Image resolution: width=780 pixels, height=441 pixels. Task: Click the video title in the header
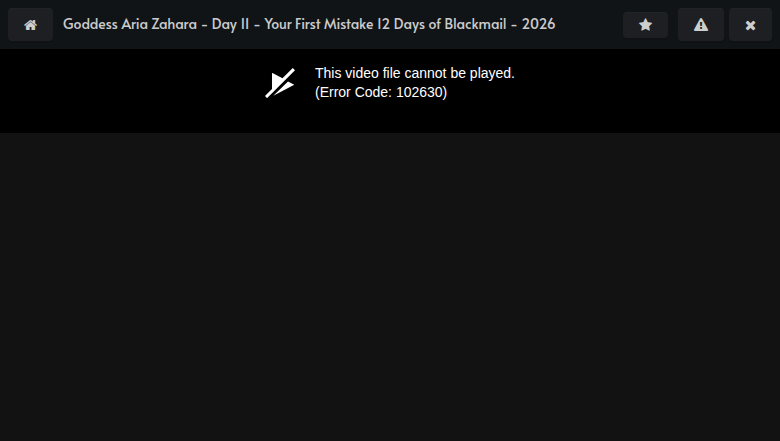[308, 24]
